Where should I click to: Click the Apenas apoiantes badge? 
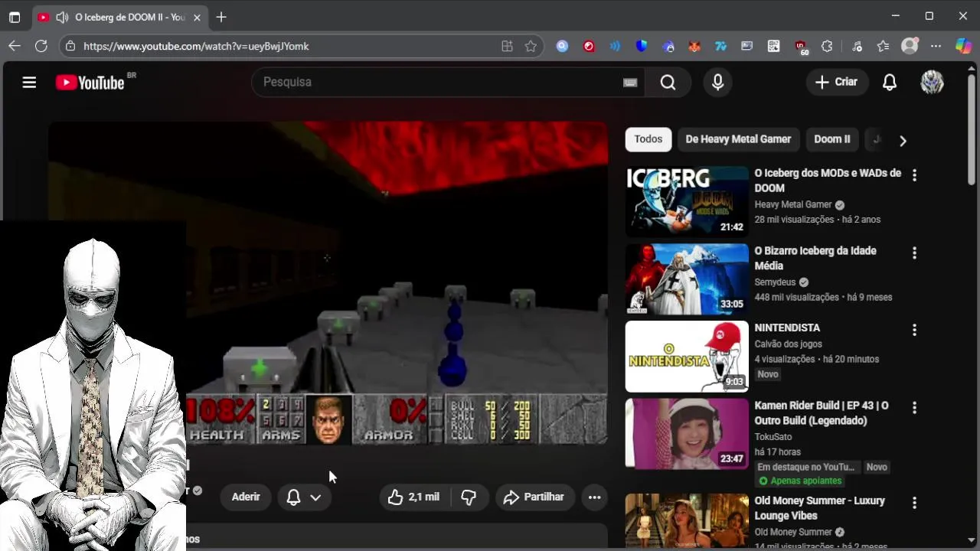point(801,481)
